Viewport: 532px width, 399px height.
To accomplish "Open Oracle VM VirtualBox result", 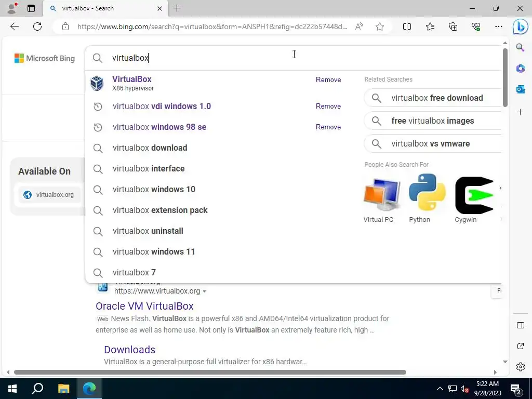I will (144, 306).
